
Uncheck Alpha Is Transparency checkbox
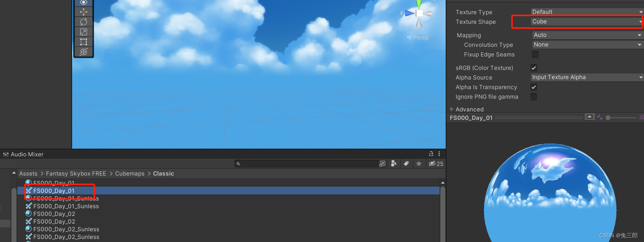coord(534,87)
